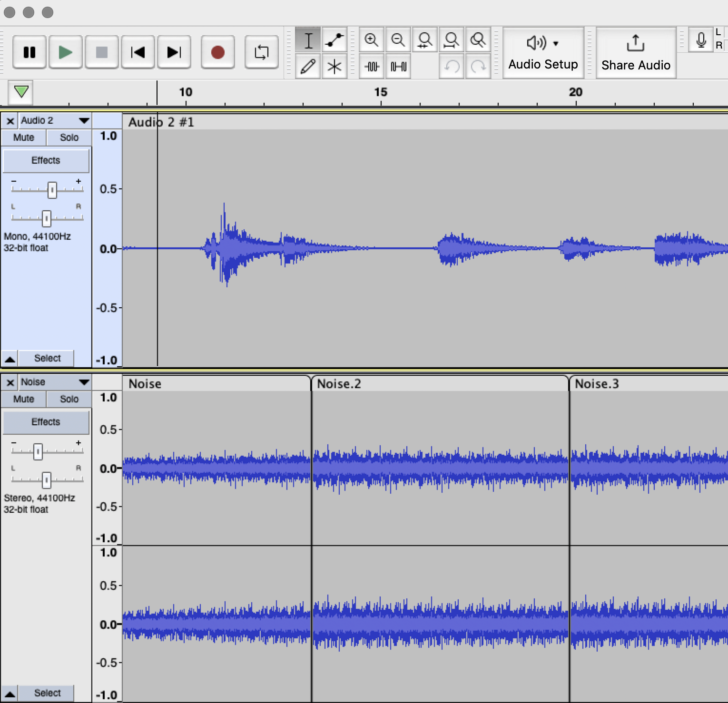
Task: Click the Zoom Out magnifier
Action: (x=398, y=40)
